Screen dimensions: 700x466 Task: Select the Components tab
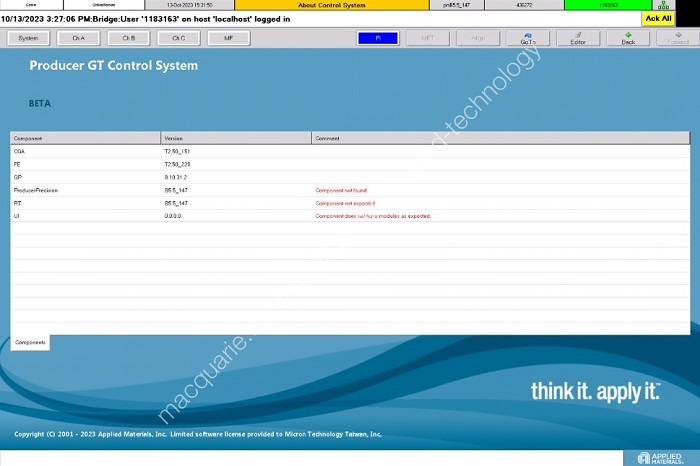29,342
